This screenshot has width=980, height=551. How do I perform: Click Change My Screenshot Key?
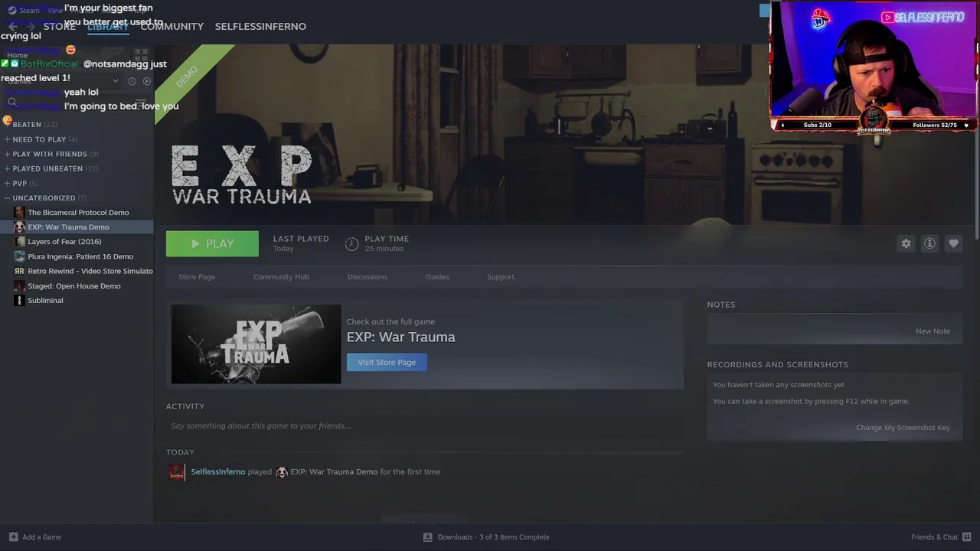[903, 428]
